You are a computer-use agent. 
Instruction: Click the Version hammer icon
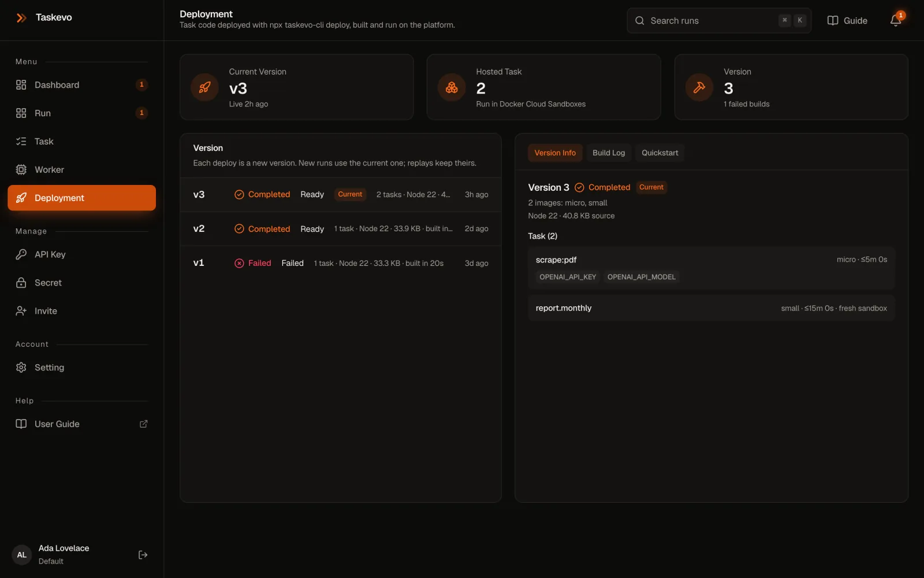pyautogui.click(x=699, y=87)
